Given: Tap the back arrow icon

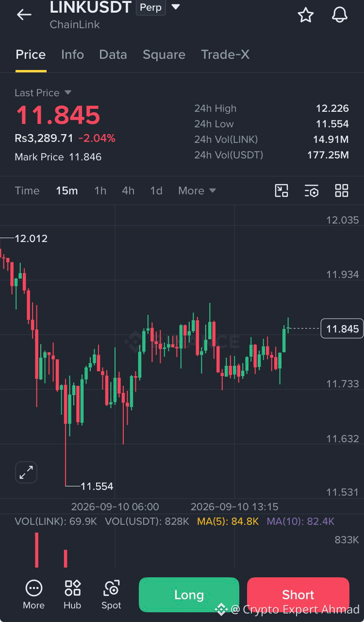Looking at the screenshot, I should point(24,15).
